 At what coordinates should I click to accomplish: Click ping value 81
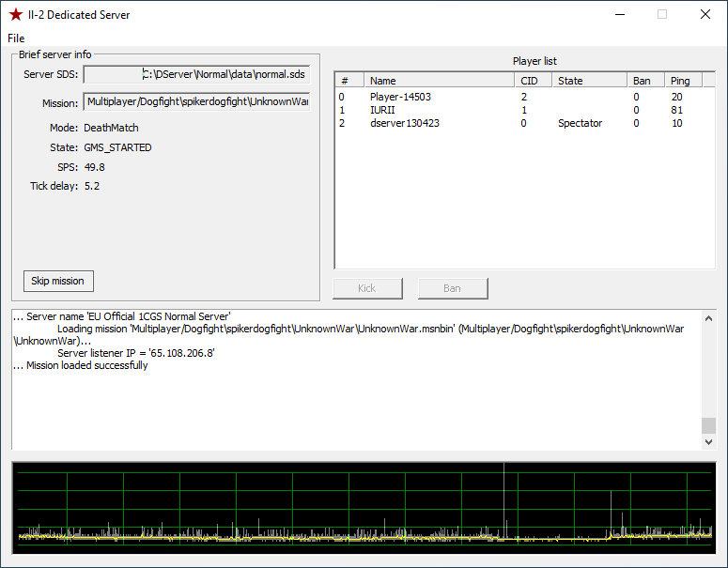point(676,110)
